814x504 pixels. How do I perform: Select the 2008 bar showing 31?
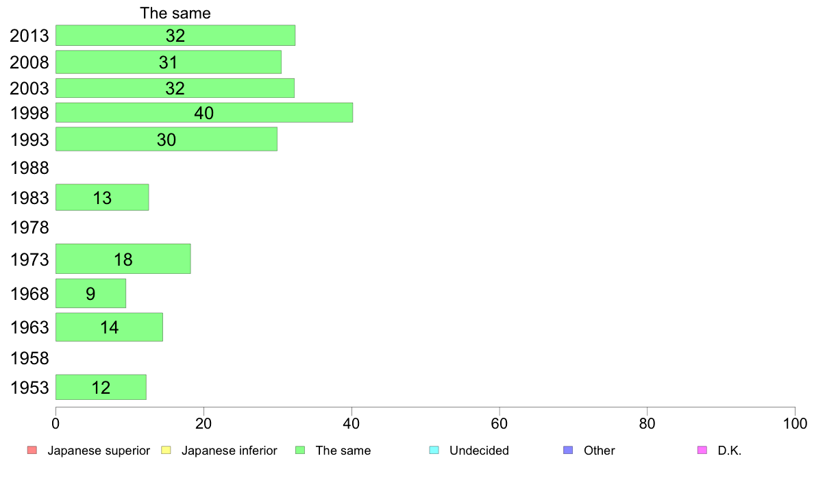click(168, 62)
